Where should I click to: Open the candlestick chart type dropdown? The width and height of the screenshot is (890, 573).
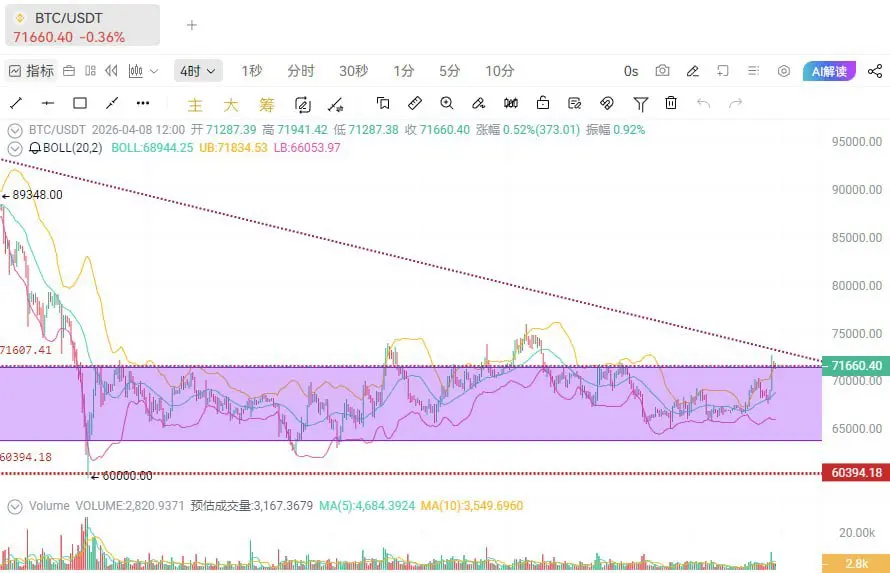coord(143,71)
